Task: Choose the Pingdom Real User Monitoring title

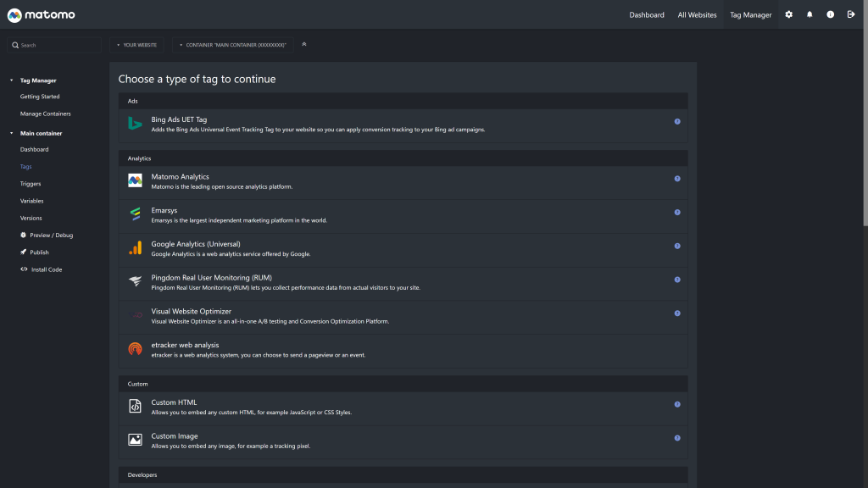Action: click(x=211, y=278)
